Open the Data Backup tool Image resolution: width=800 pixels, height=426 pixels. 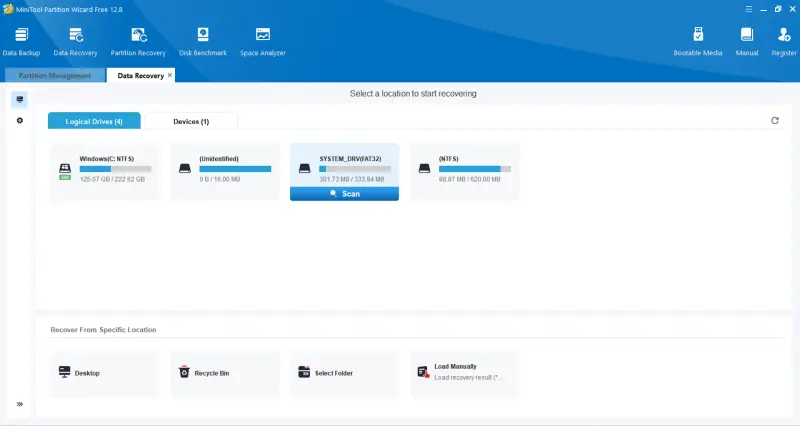click(21, 40)
